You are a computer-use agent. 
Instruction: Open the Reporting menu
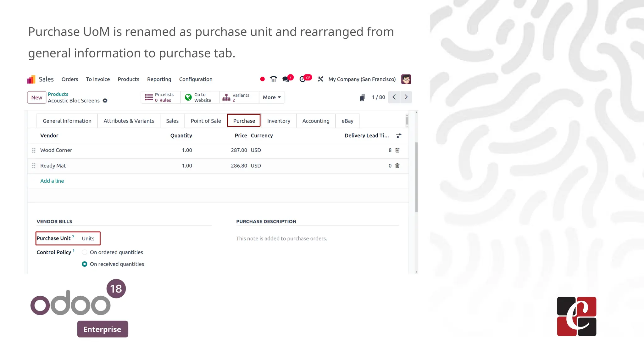[x=159, y=79]
